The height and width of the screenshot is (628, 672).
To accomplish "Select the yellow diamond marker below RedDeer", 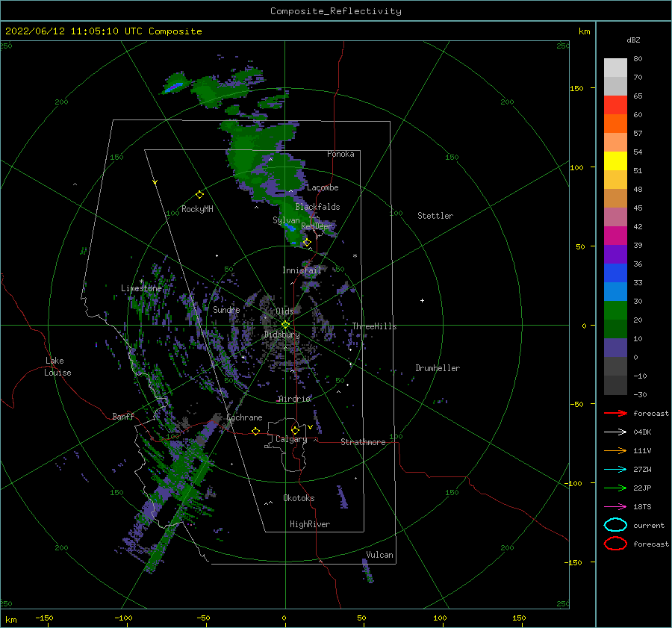I will [x=307, y=243].
